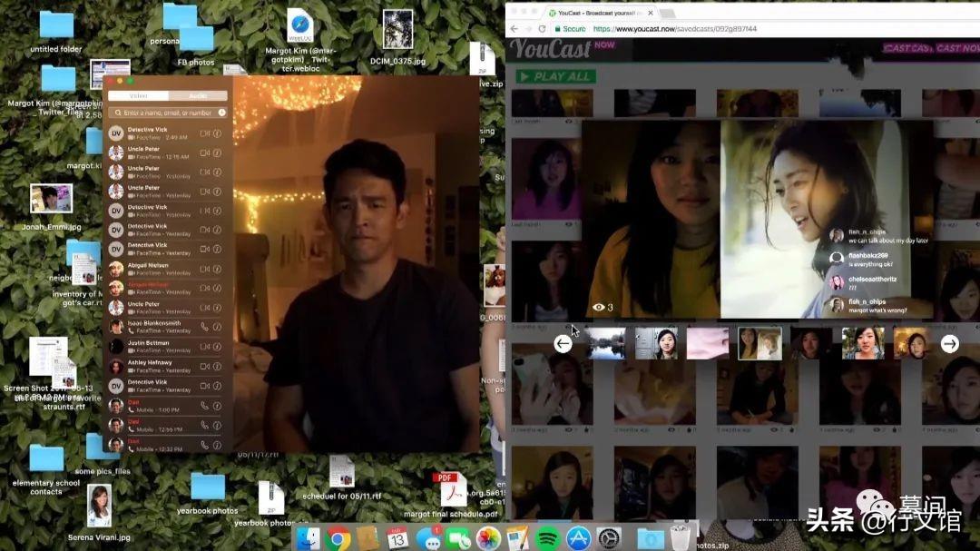The image size is (980, 551).
Task: Go back in the Chrome browser
Action: point(514,29)
